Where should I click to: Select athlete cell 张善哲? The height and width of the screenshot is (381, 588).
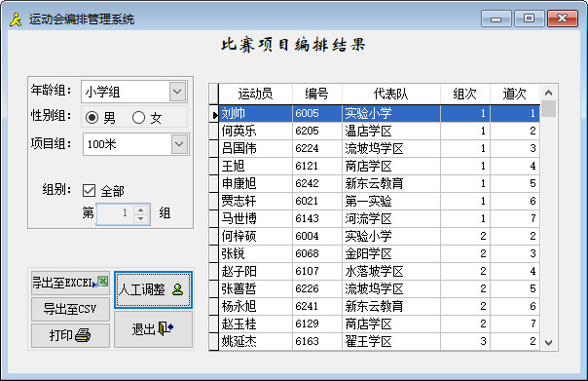(x=255, y=288)
